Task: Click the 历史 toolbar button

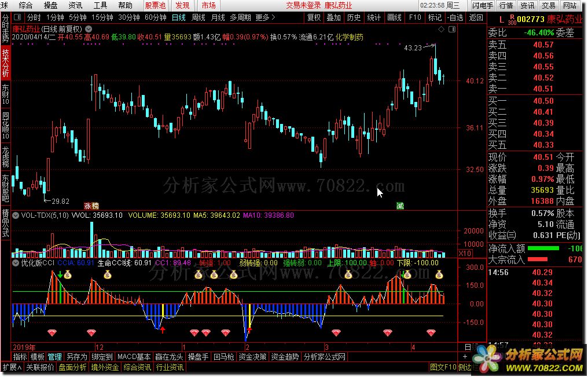Action: [x=354, y=17]
